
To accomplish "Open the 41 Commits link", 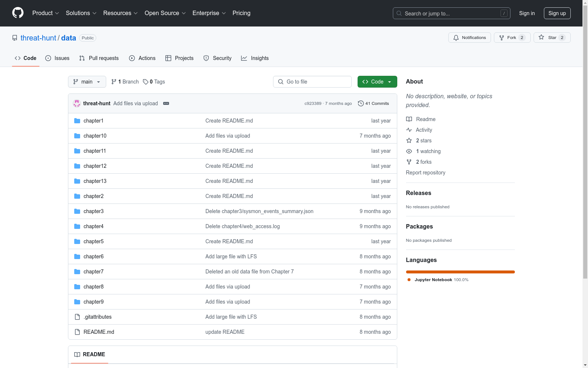I will (373, 103).
